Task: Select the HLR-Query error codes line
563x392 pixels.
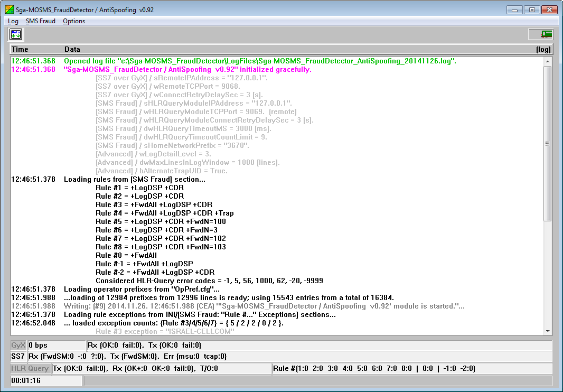Action: click(209, 281)
